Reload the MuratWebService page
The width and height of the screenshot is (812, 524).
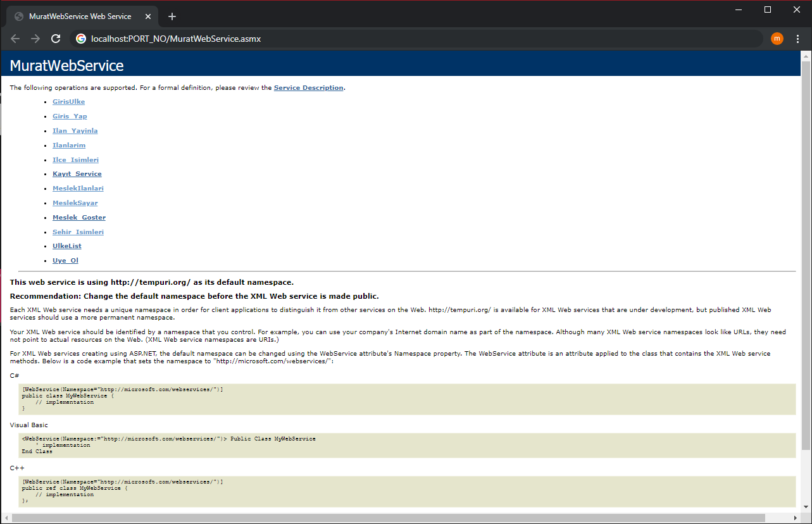pyautogui.click(x=56, y=39)
